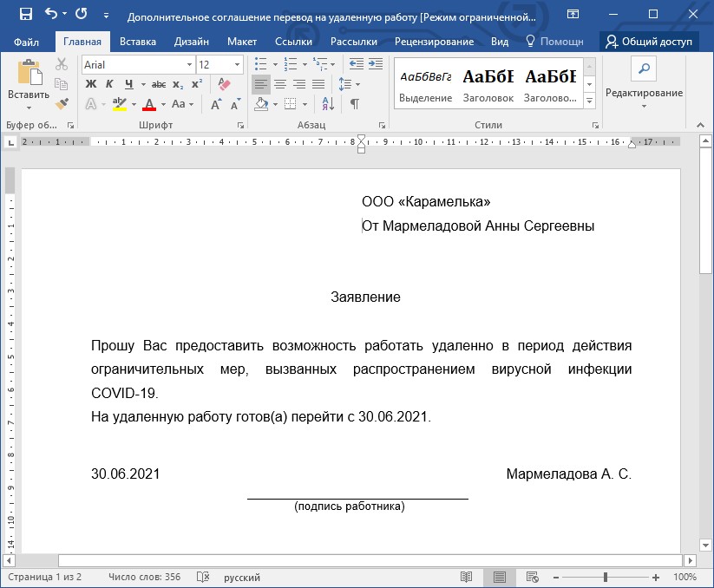Open the change case Аа menu
Viewport: 714px width, 588px height.
[182, 104]
